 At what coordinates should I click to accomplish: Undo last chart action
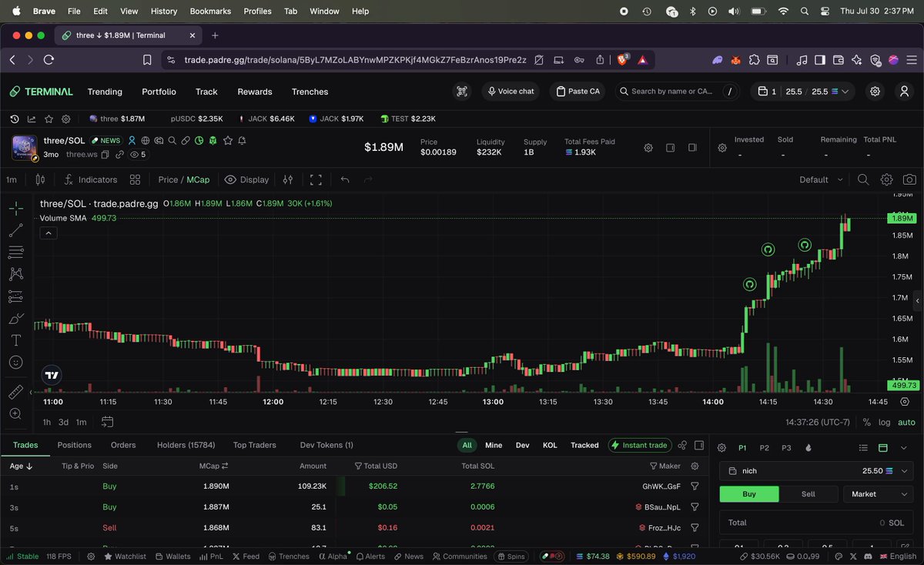tap(345, 179)
